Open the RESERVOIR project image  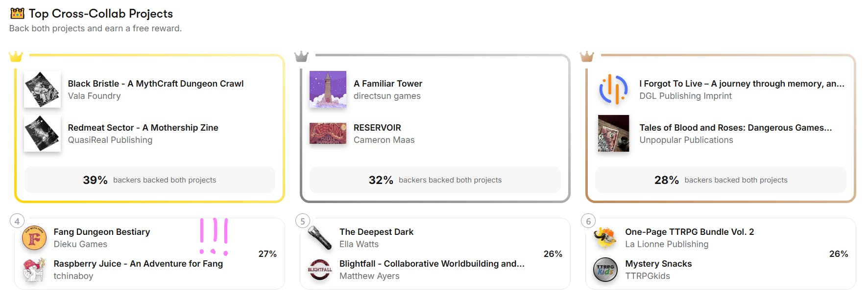pyautogui.click(x=328, y=134)
